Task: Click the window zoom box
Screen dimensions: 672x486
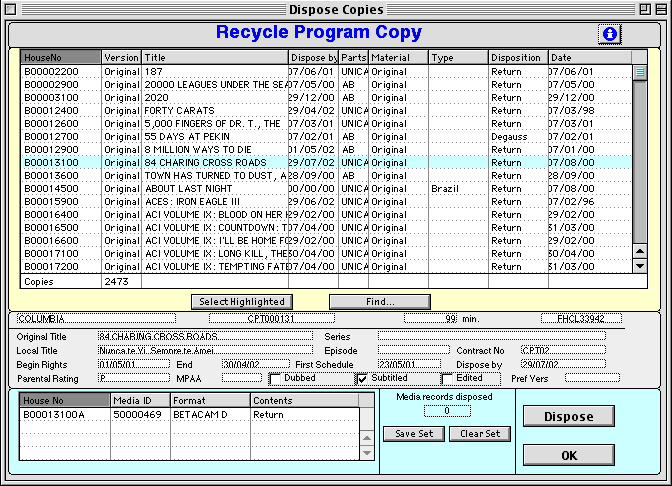Action: [645, 9]
